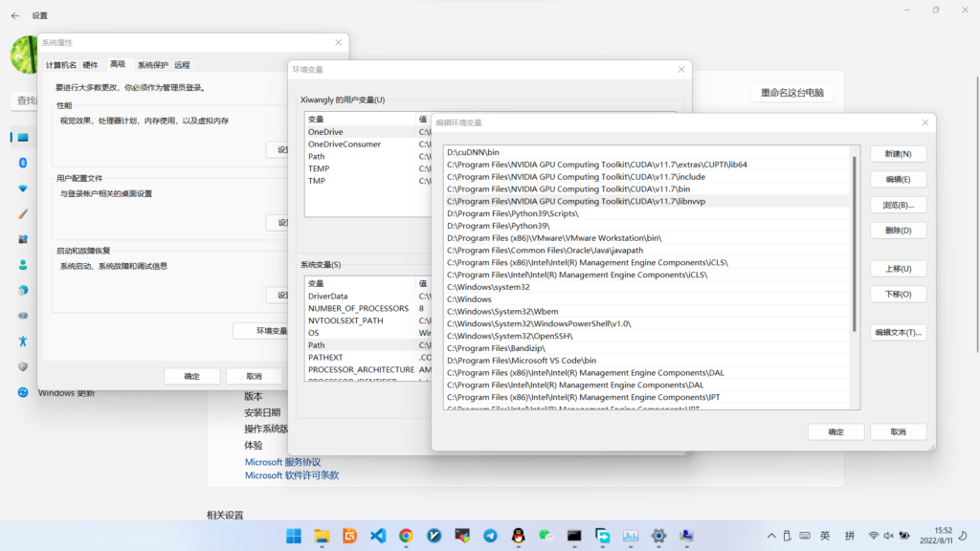Select the Path row under 系统变量
This screenshot has width=980, height=551.
[x=368, y=344]
